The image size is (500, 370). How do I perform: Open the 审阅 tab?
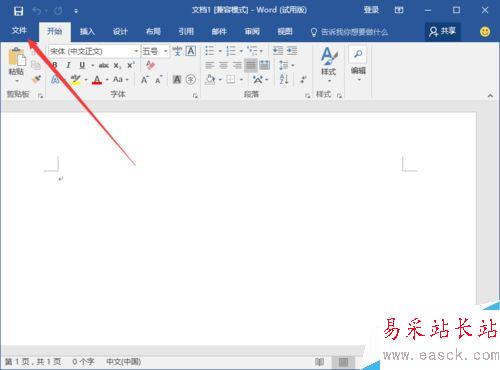pyautogui.click(x=252, y=32)
